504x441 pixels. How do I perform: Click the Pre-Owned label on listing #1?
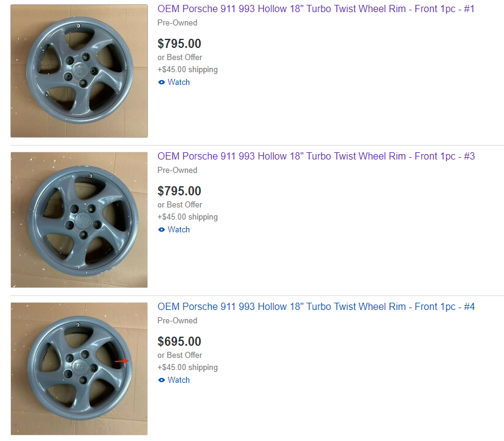[x=177, y=23]
